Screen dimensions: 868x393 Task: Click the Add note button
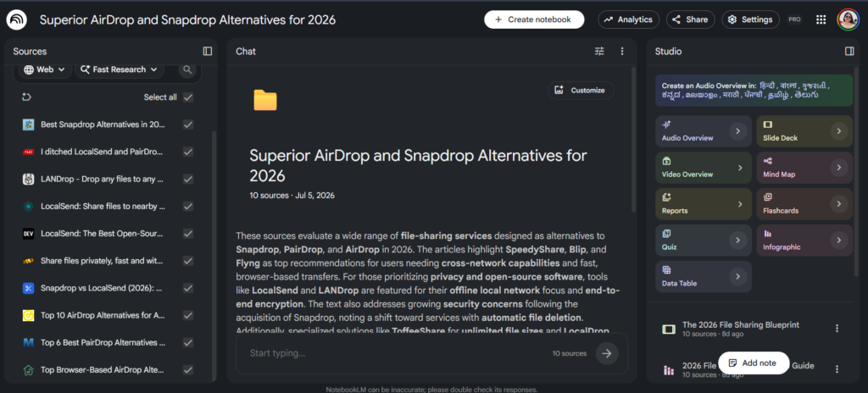[754, 363]
